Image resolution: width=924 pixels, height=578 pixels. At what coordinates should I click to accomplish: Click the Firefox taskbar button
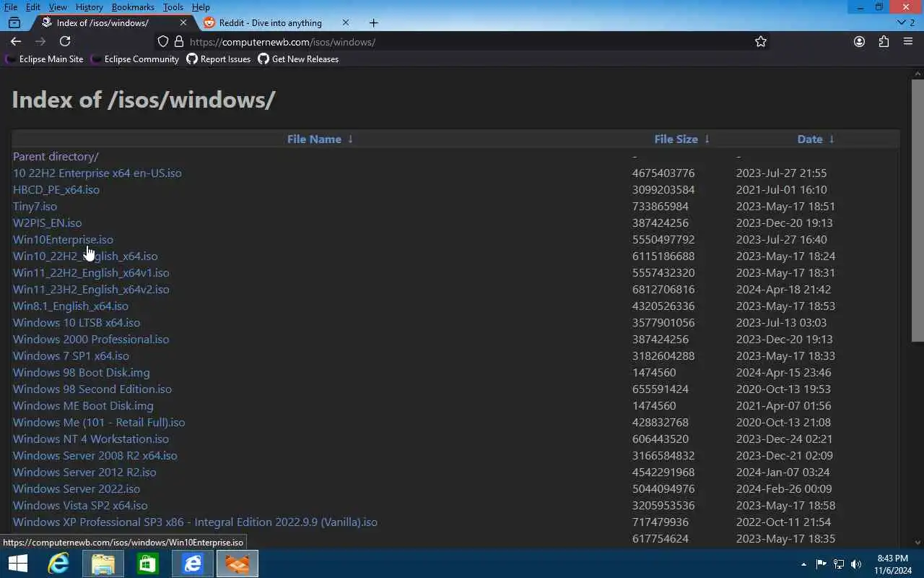point(237,564)
